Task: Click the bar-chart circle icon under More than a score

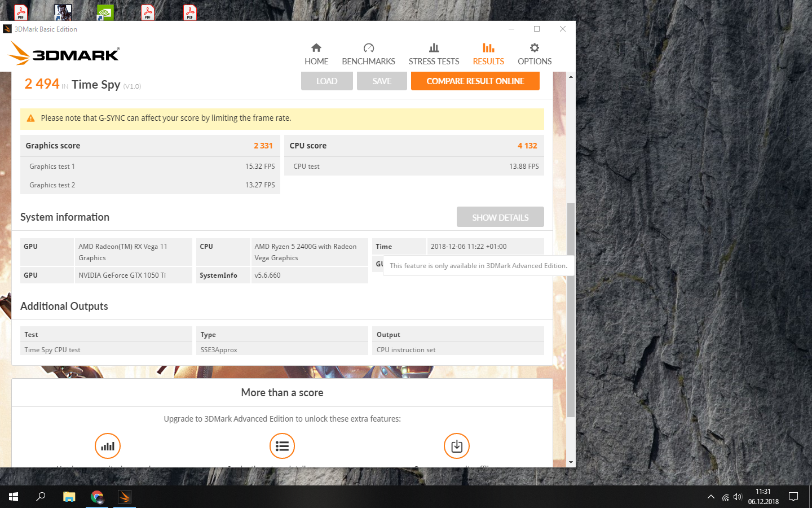Action: (107, 446)
